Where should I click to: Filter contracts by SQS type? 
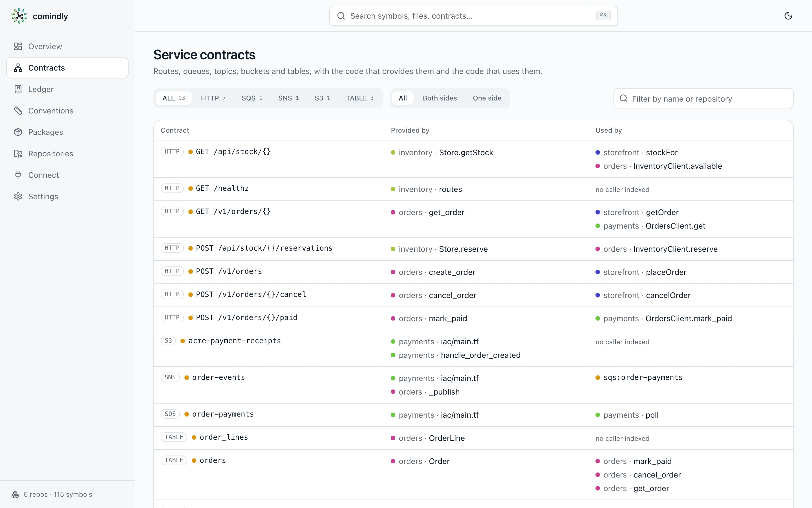tap(252, 98)
